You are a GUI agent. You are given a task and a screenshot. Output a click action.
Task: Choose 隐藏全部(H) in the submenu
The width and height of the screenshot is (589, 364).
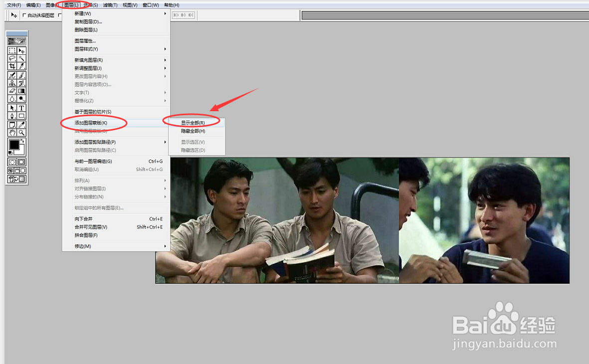[197, 131]
